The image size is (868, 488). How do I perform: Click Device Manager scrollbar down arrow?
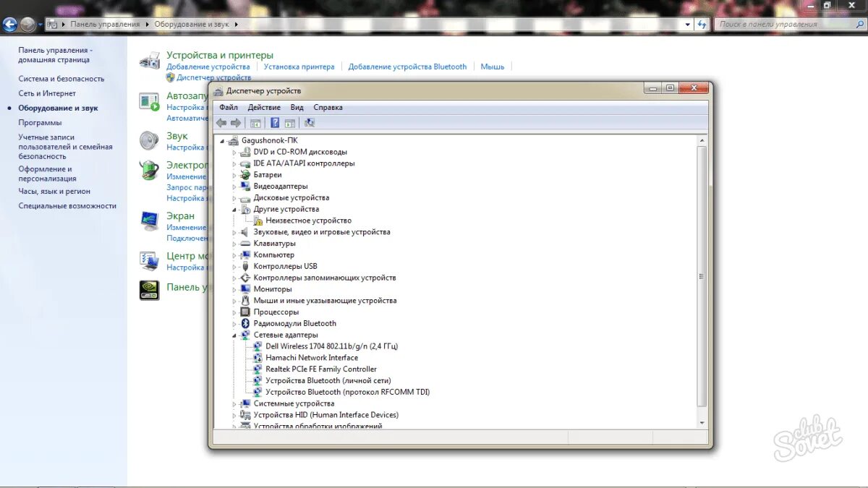click(x=702, y=423)
